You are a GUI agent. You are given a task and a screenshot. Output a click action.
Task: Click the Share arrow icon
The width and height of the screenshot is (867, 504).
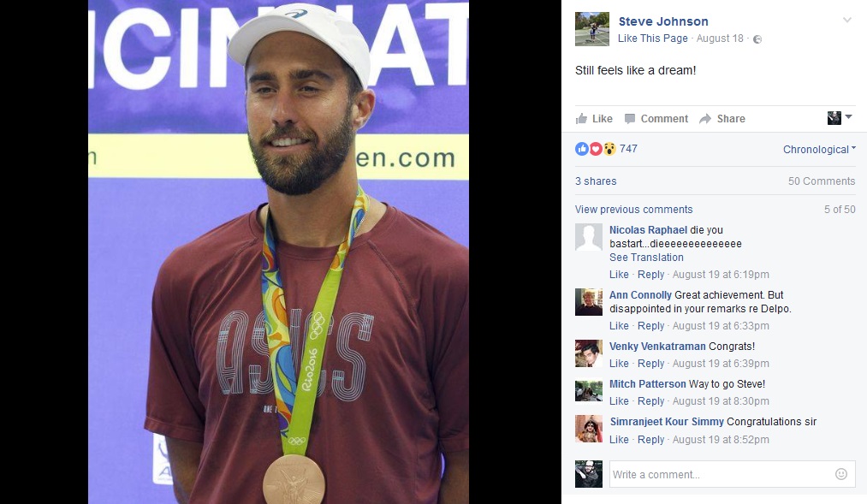click(705, 119)
